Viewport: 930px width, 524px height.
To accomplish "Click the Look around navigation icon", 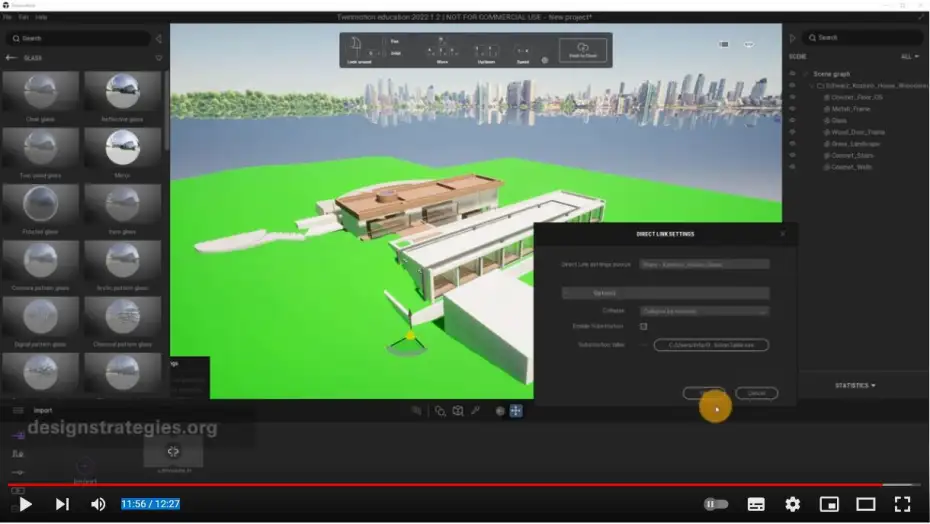I will coord(358,50).
